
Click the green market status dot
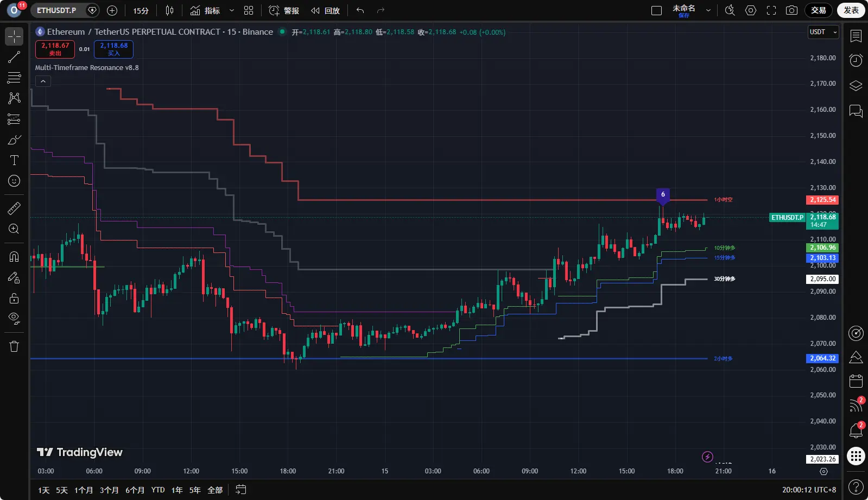tap(282, 32)
